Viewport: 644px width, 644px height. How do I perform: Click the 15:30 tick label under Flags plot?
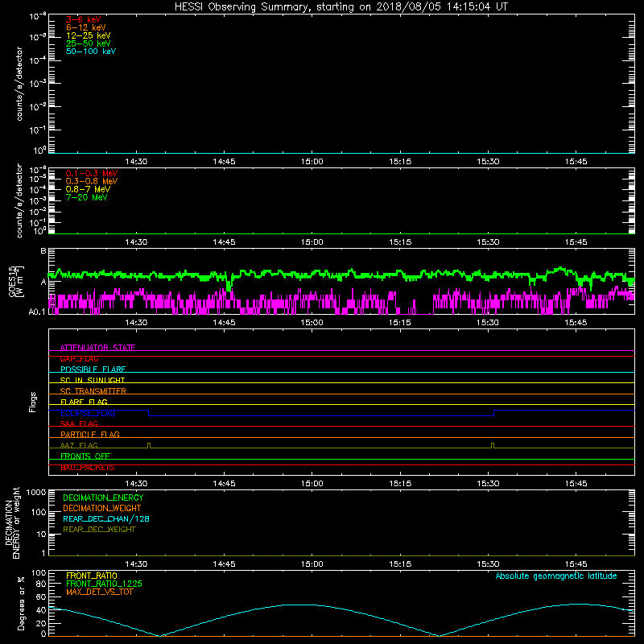pyautogui.click(x=488, y=484)
